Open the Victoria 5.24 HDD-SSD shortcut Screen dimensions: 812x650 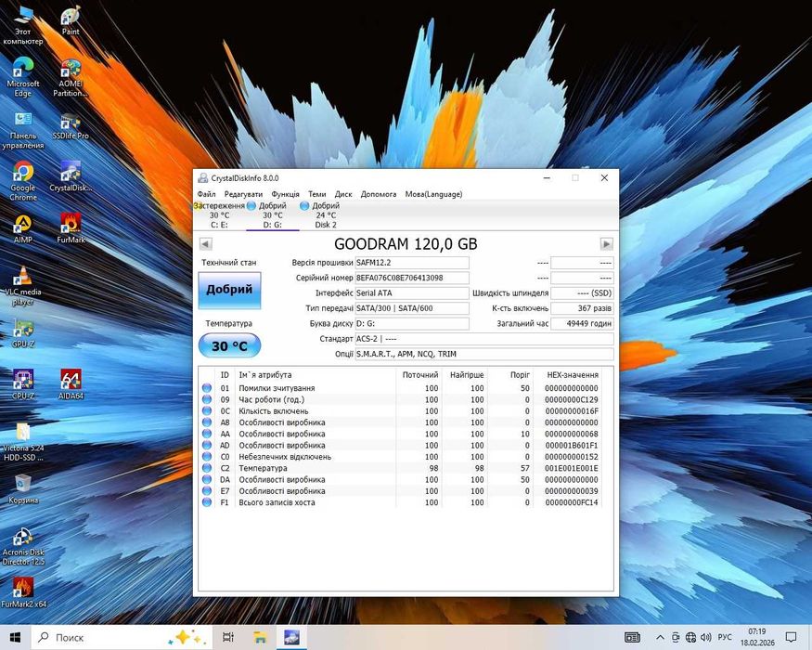coord(23,442)
